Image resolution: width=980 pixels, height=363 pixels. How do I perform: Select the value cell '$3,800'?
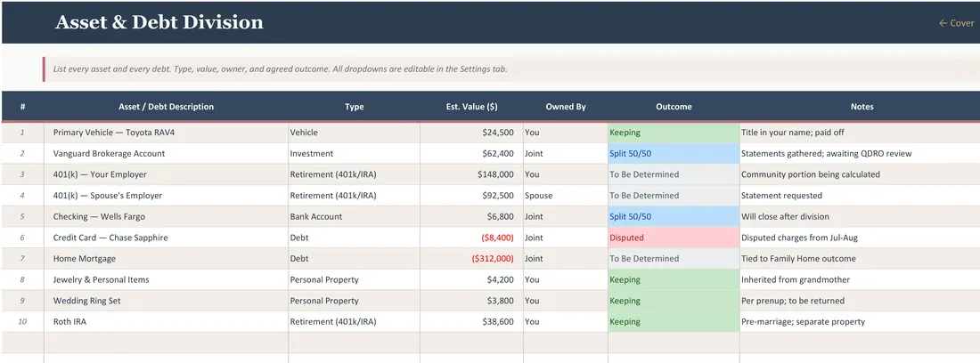tap(472, 301)
